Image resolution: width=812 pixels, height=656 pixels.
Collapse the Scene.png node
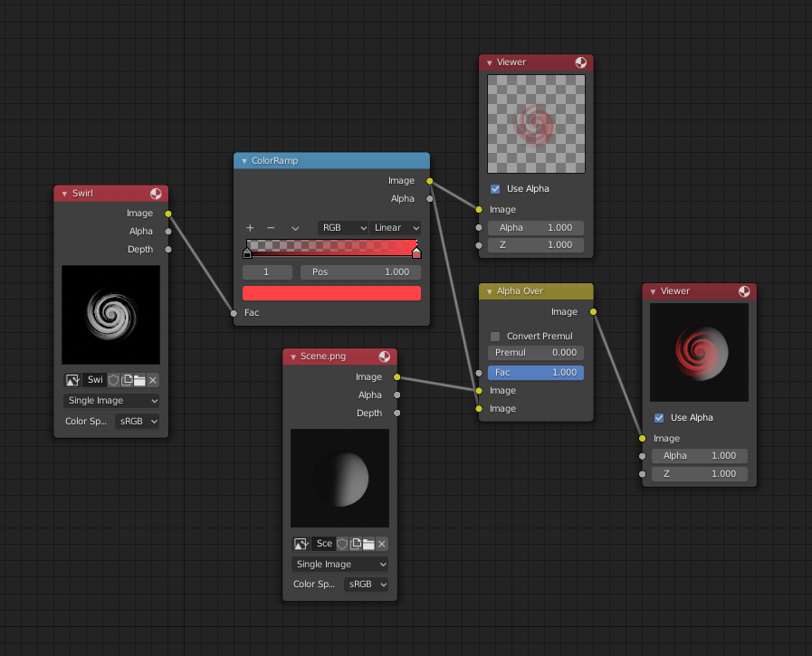coord(293,357)
